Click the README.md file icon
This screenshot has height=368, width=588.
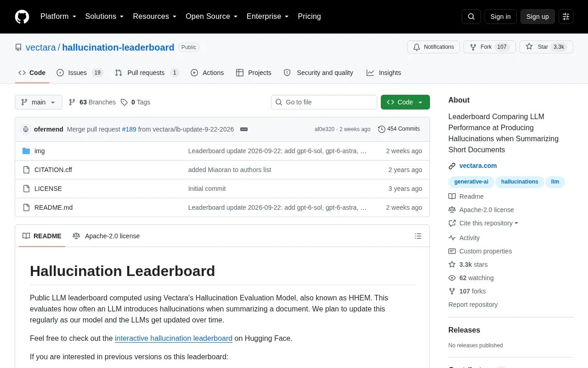[26, 207]
